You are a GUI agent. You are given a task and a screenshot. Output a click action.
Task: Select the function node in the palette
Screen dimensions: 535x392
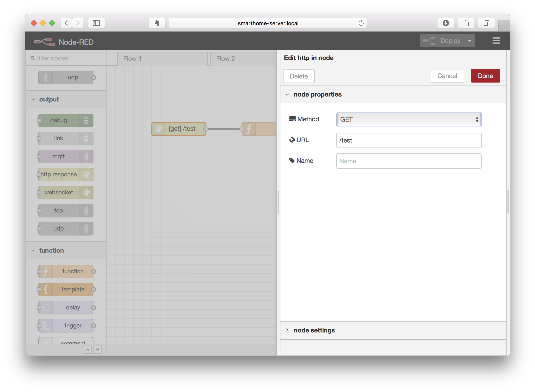[x=66, y=271]
